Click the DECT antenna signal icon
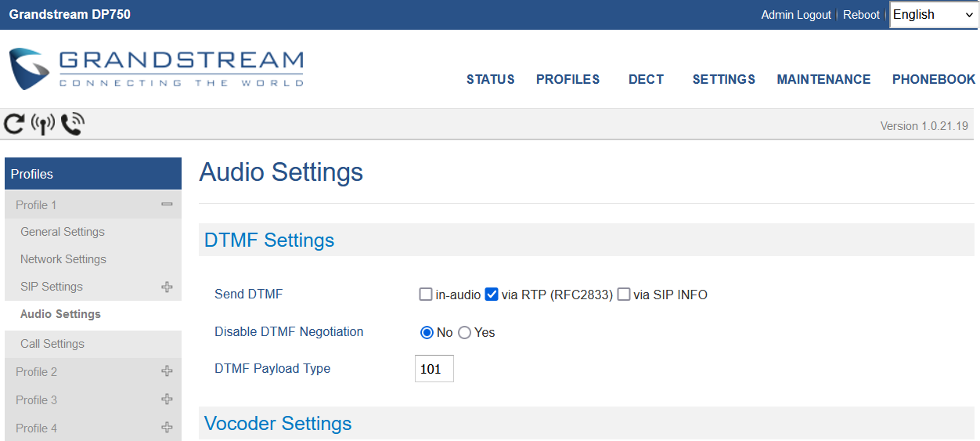The width and height of the screenshot is (980, 441). (42, 124)
